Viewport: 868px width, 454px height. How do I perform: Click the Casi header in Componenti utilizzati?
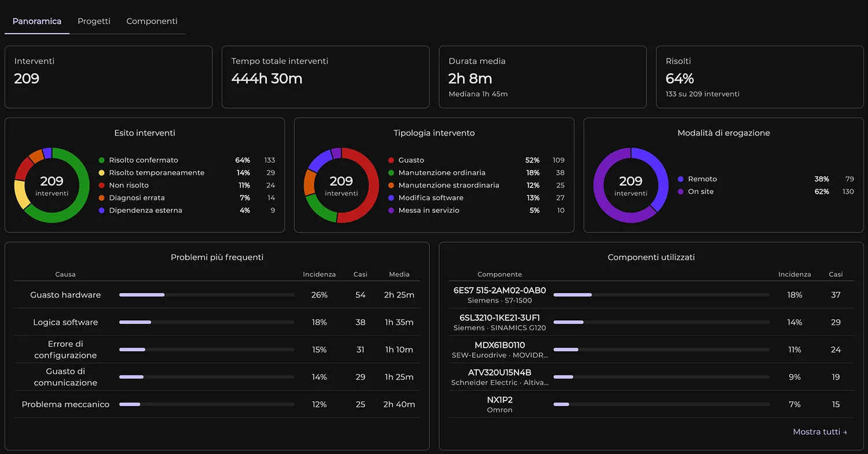point(836,274)
